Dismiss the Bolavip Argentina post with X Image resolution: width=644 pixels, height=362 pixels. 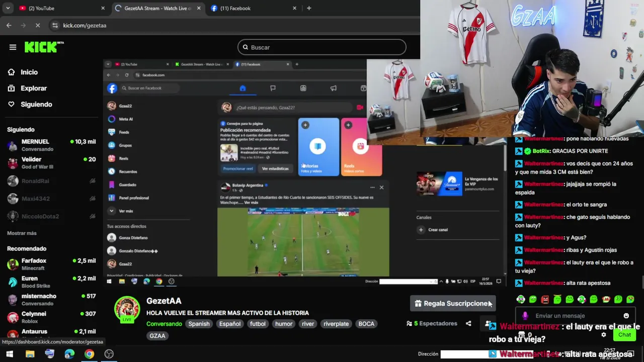(381, 188)
